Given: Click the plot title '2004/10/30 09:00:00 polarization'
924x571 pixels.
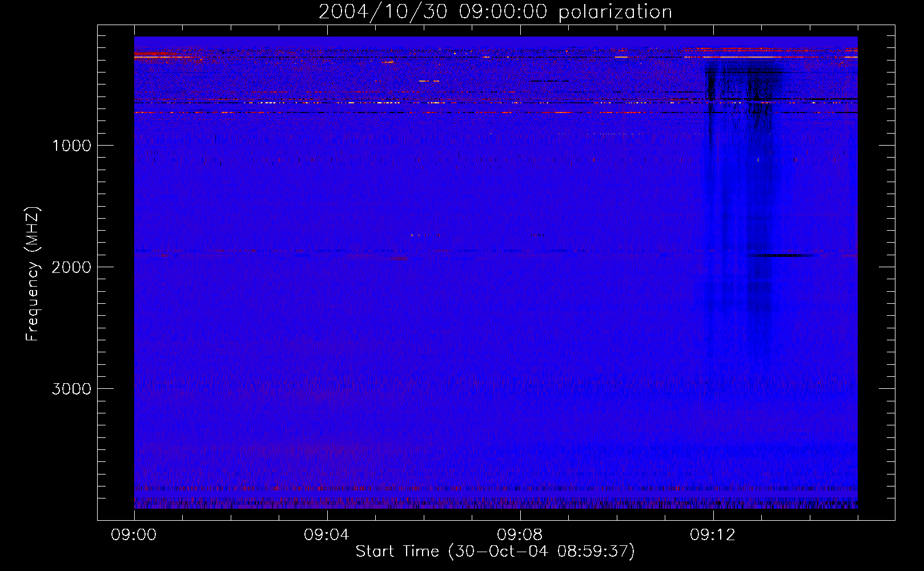Looking at the screenshot, I should 495,12.
